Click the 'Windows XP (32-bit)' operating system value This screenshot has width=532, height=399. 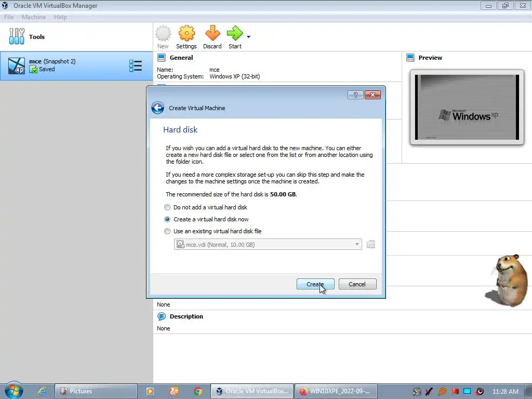point(235,76)
